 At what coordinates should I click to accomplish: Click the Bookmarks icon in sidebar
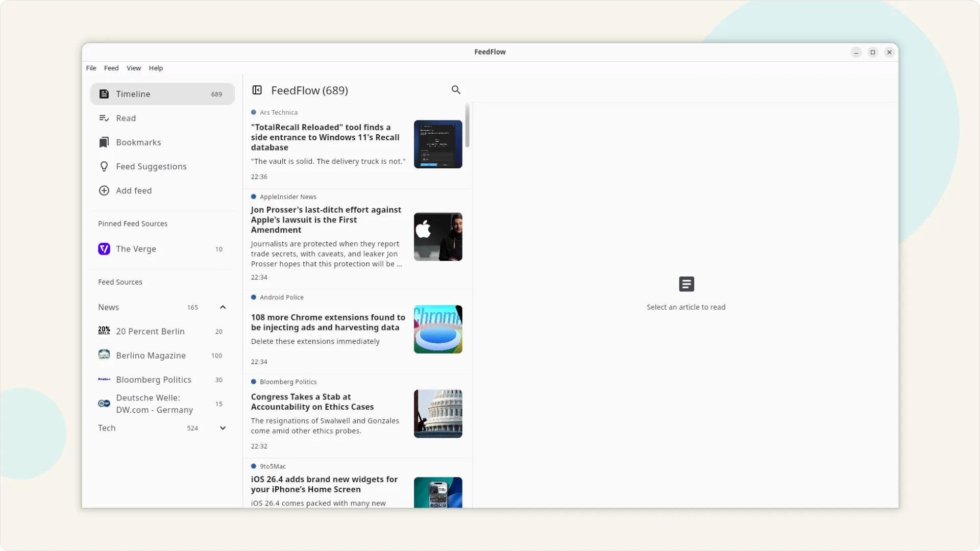[104, 142]
